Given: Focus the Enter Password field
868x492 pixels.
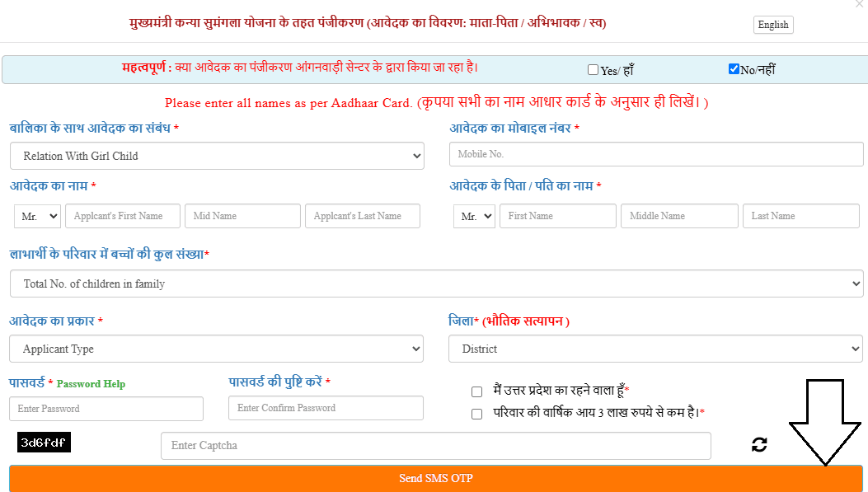Looking at the screenshot, I should [x=106, y=409].
